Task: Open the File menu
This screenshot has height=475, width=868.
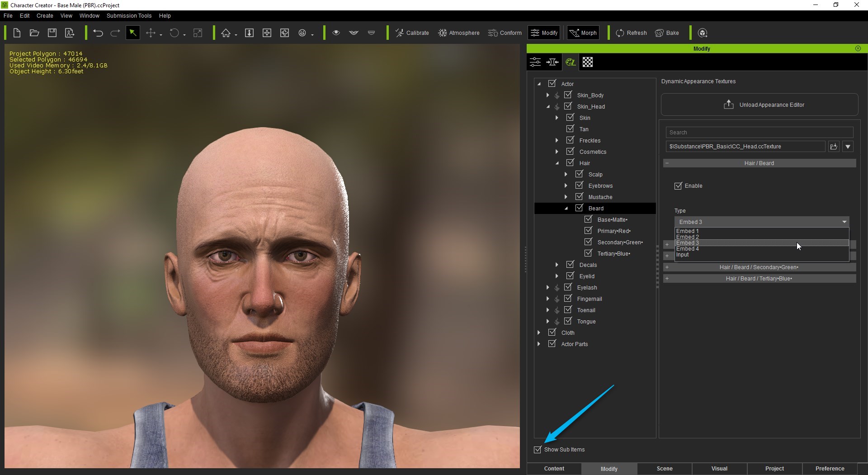Action: pyautogui.click(x=8, y=15)
